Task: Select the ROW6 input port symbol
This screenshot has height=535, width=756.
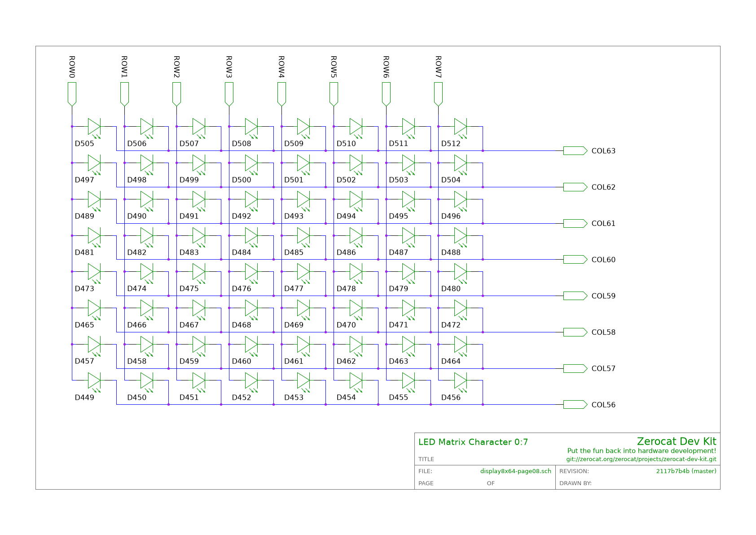Action: [386, 94]
